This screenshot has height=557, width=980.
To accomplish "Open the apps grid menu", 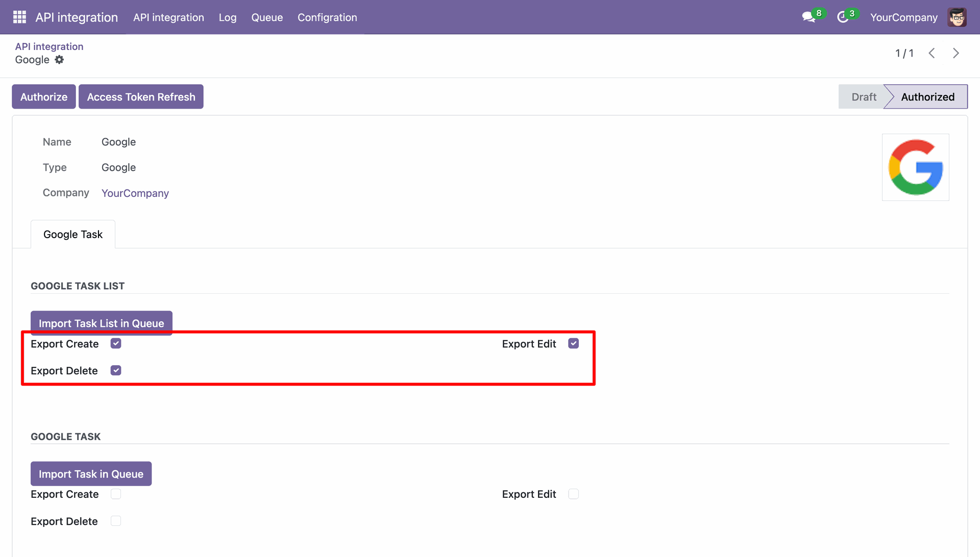I will click(19, 17).
